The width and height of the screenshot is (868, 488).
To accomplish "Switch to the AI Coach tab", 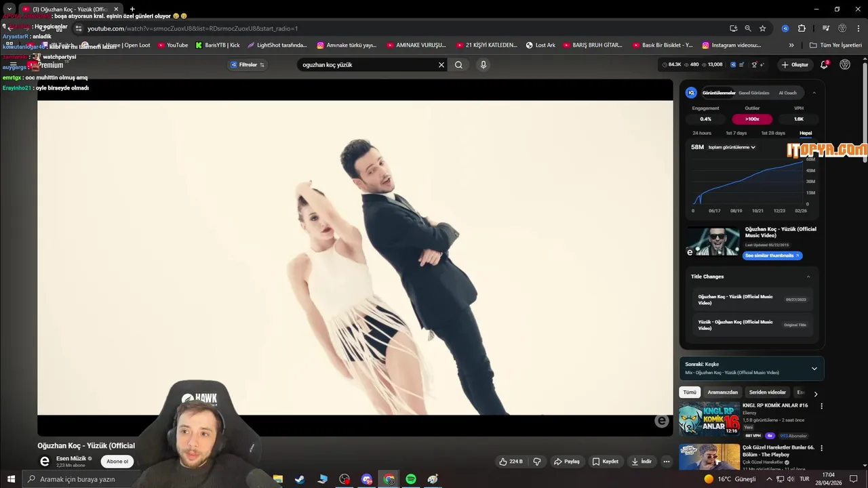I will (788, 93).
